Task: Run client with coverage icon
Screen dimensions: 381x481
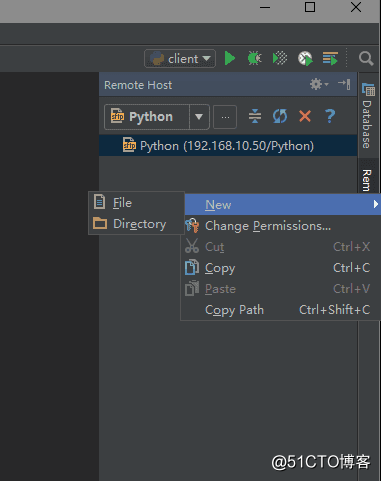Action: [x=280, y=58]
